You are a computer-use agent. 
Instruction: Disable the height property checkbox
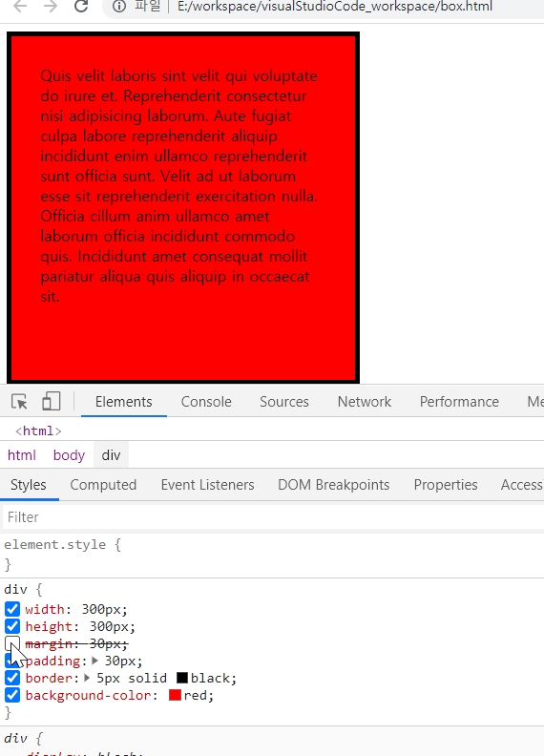[12, 626]
